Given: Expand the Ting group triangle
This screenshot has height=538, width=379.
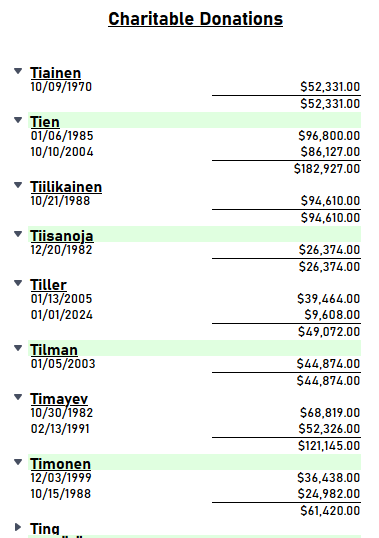Looking at the screenshot, I should [18, 527].
